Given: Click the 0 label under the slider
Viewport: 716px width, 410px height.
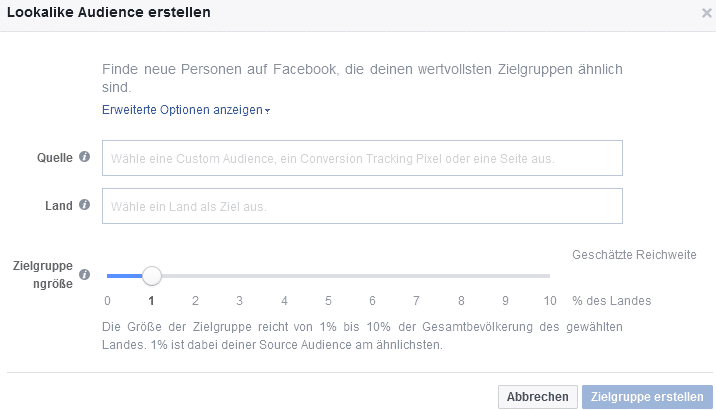Looking at the screenshot, I should [x=107, y=301].
